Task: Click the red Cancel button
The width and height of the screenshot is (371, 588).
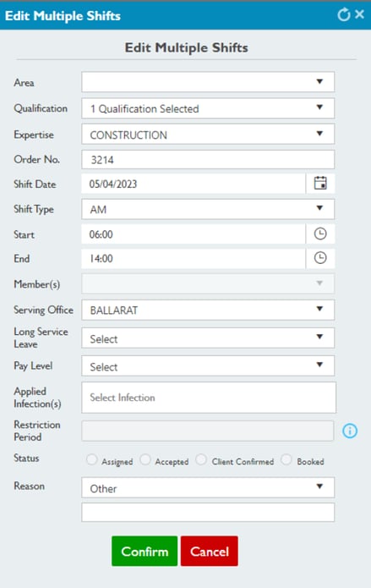Action: (x=209, y=552)
